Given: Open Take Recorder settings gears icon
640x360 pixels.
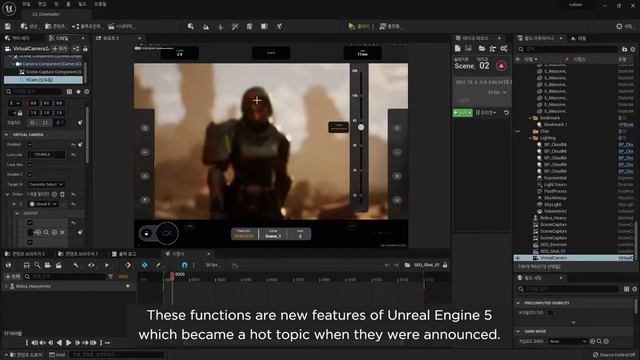Looking at the screenshot, I should click(504, 49).
